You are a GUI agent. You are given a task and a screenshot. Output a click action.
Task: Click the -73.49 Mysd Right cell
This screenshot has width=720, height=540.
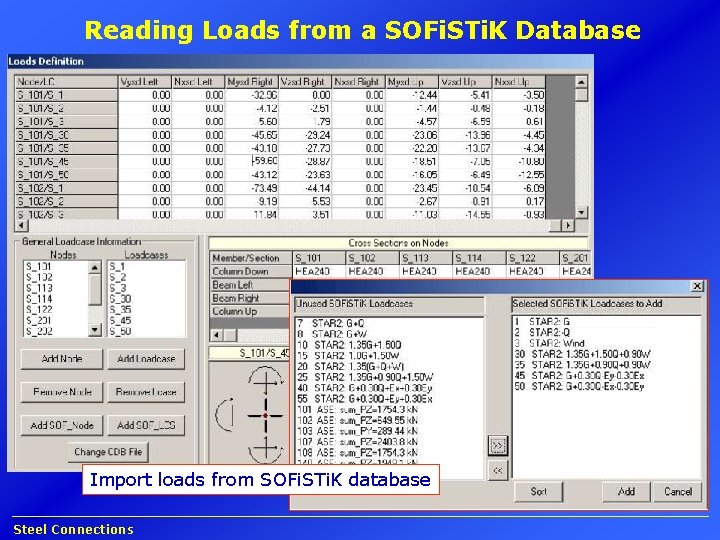[252, 188]
